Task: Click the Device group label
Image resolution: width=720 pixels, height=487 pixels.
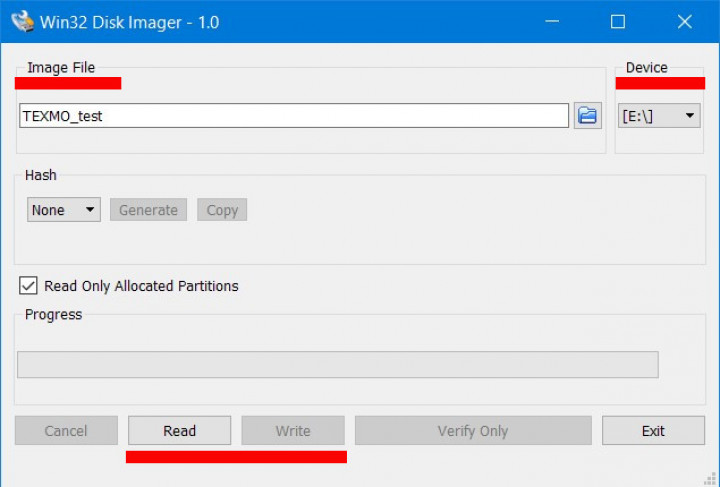Action: pyautogui.click(x=647, y=67)
